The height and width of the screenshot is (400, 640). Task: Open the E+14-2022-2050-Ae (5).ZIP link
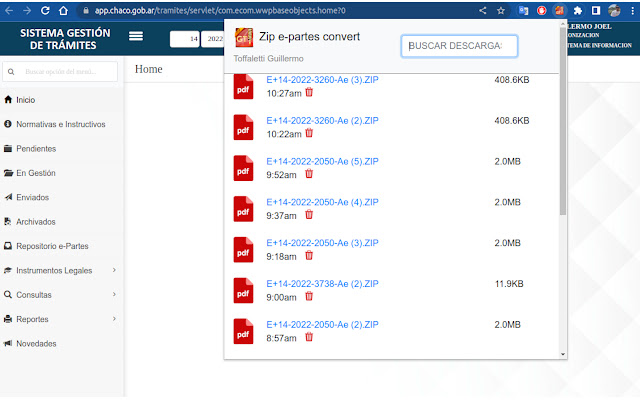coord(322,162)
